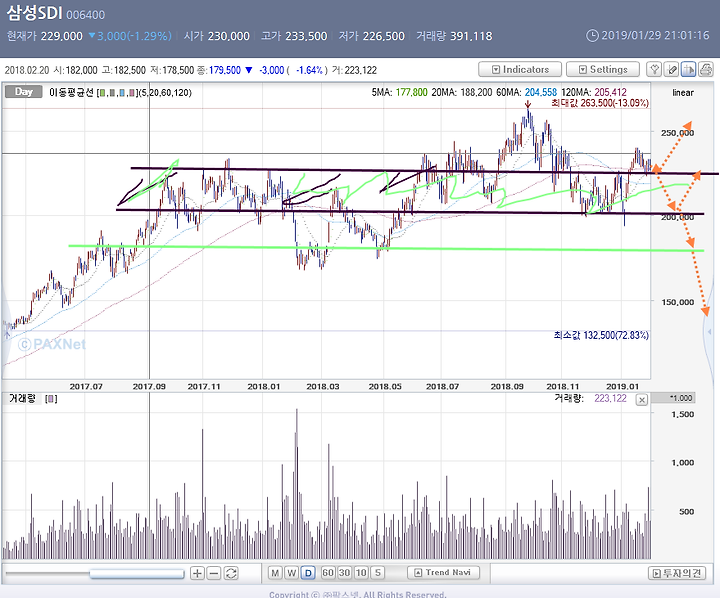Switch to monthly M chart

[275, 573]
